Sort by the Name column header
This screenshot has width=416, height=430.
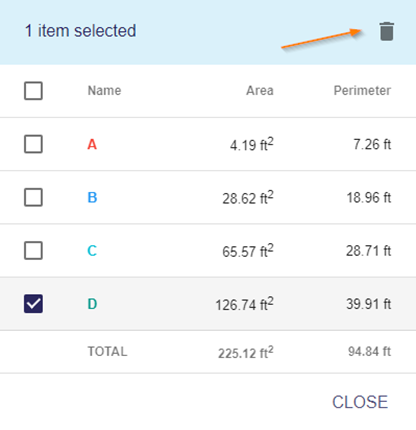104,91
